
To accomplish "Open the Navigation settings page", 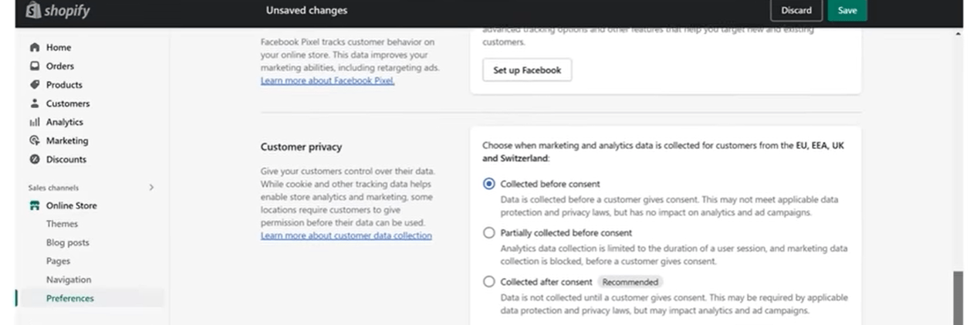I will coord(68,279).
